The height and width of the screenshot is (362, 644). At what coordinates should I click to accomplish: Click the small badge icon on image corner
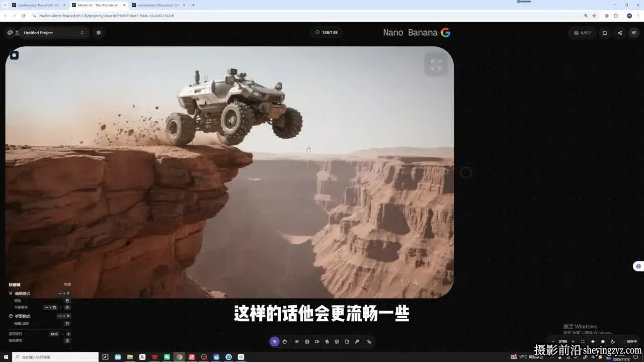click(x=14, y=55)
